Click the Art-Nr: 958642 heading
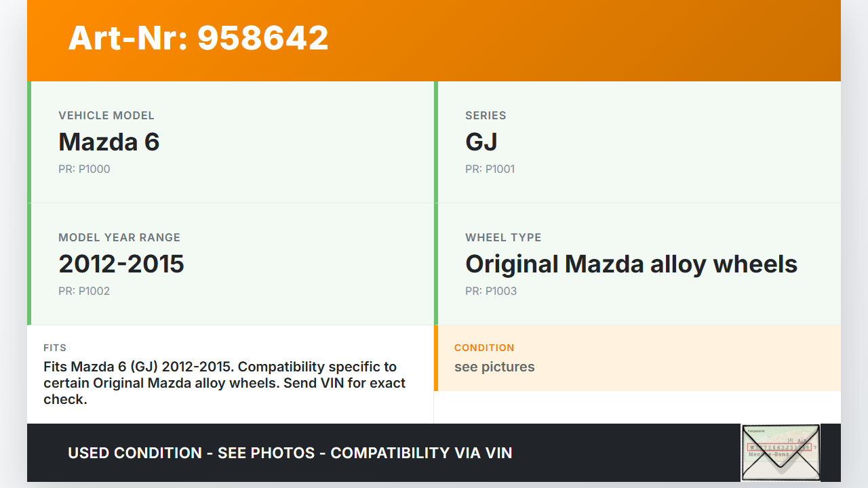 tap(198, 38)
